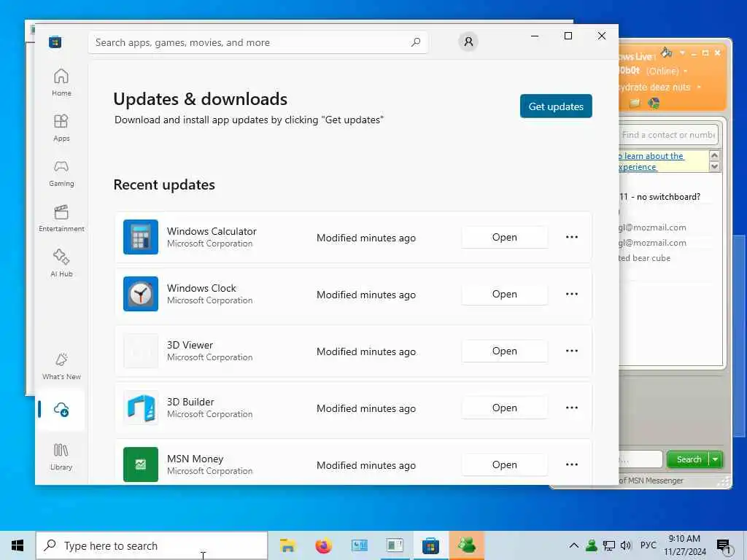This screenshot has height=560, width=747.
Task: Expand the personal message dropdown in Messenger
Action: (699, 87)
